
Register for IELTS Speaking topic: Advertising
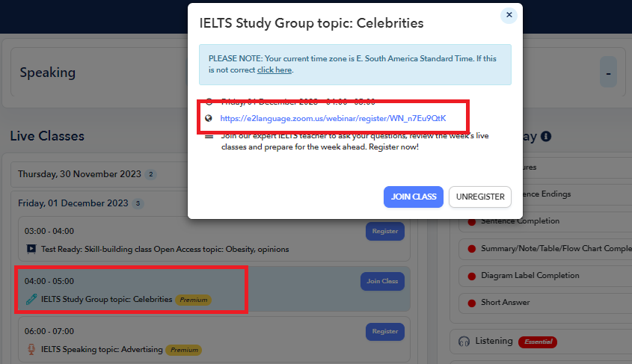(x=384, y=331)
